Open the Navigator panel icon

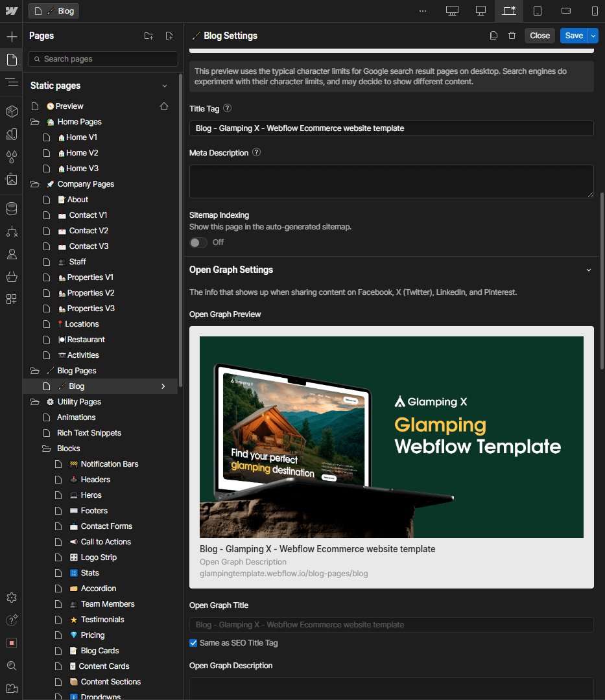pos(11,82)
